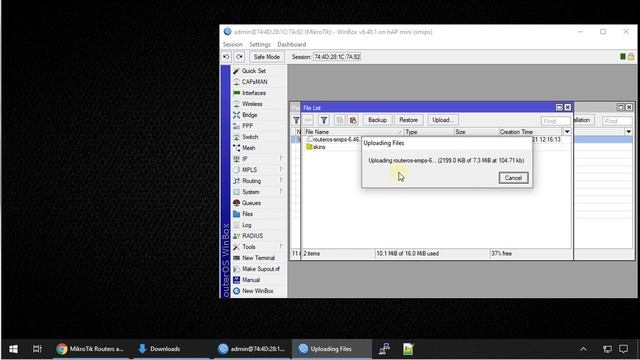Open Interfaces menu
Screen dimensions: 640x360
(x=253, y=93)
